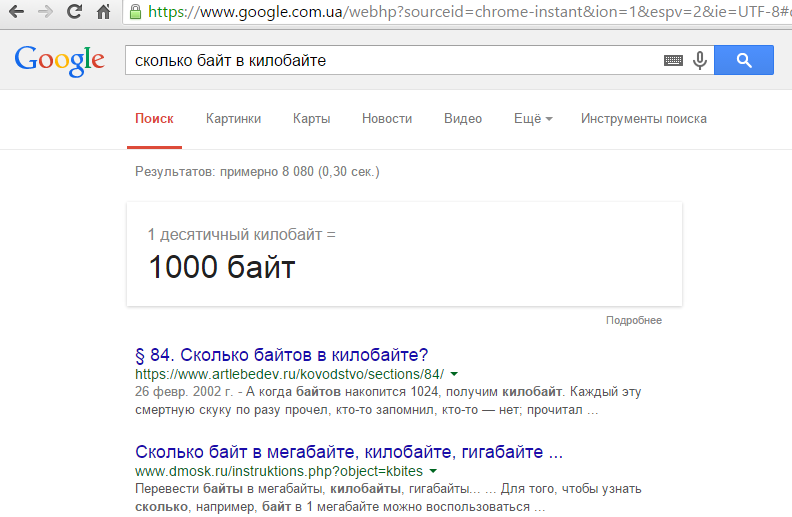Run search with the blue magnifier button
This screenshot has width=792, height=517.
744,60
